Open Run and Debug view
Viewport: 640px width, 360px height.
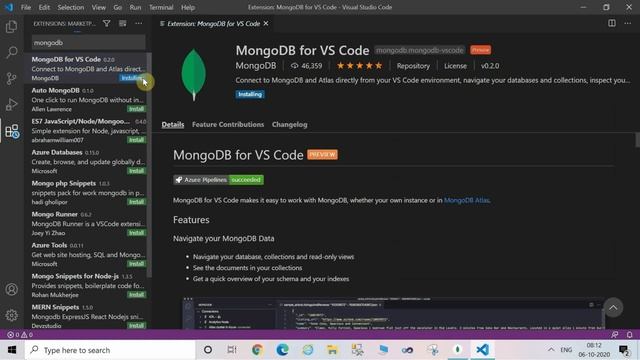11,104
